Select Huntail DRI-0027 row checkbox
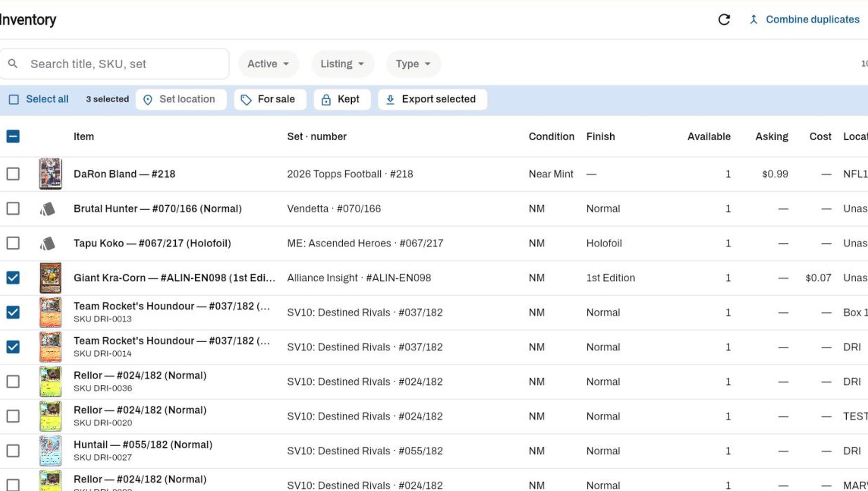Viewport: 868px width, 491px height. (x=13, y=451)
